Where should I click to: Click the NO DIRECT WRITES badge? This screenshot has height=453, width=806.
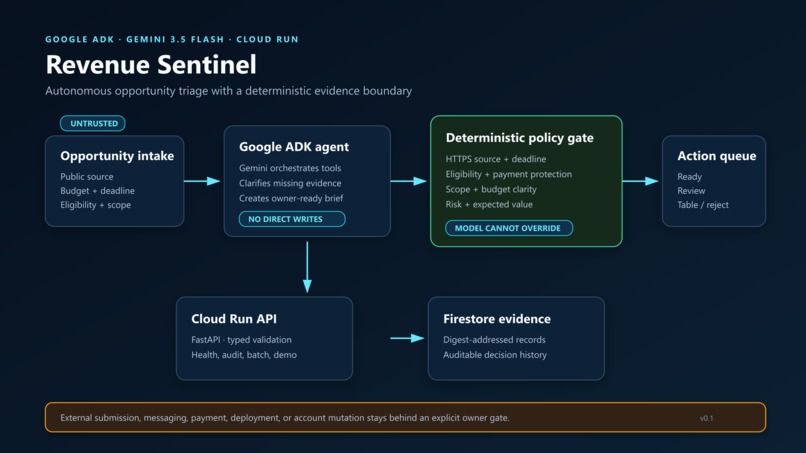click(x=292, y=219)
